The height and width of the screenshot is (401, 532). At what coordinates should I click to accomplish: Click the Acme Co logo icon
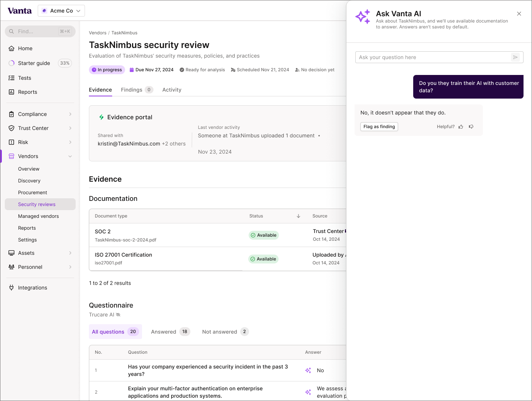coord(45,11)
